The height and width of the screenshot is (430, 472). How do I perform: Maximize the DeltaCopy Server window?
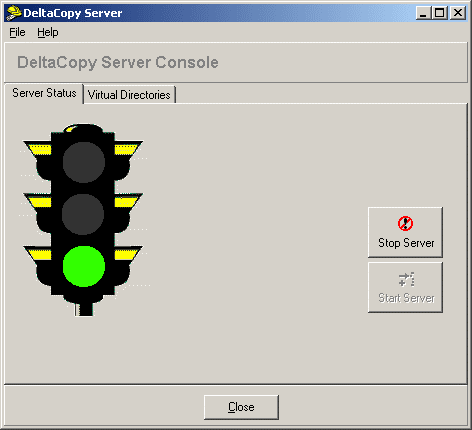[x=439, y=13]
